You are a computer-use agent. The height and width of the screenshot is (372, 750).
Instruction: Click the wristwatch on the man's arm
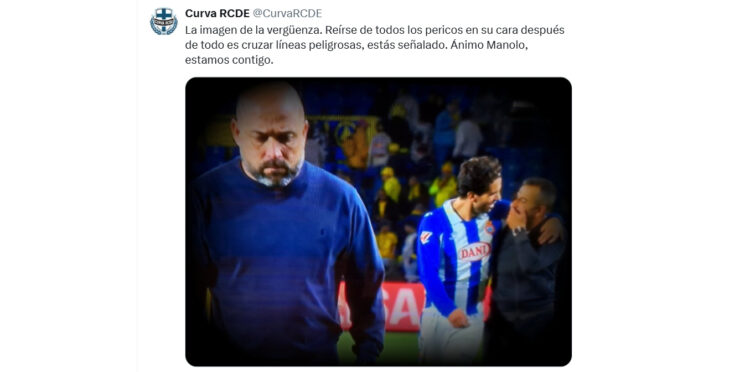517,231
